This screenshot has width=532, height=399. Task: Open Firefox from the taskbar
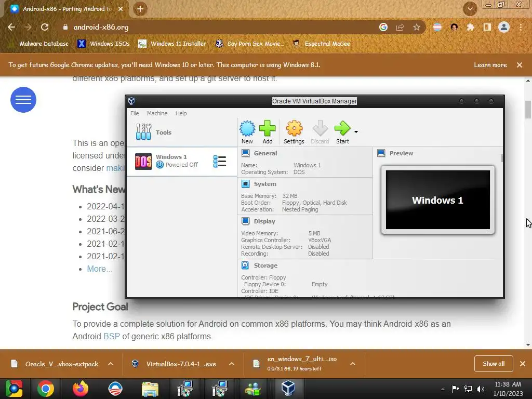point(81,389)
